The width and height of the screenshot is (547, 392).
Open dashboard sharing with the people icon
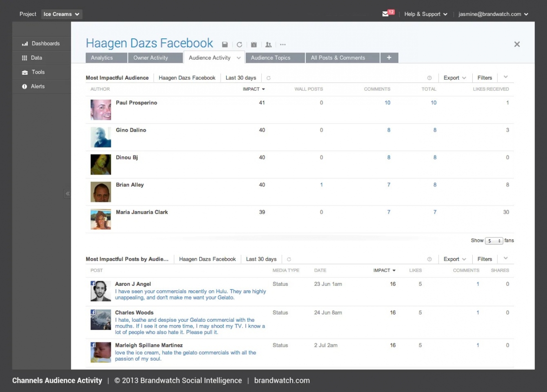(x=268, y=44)
